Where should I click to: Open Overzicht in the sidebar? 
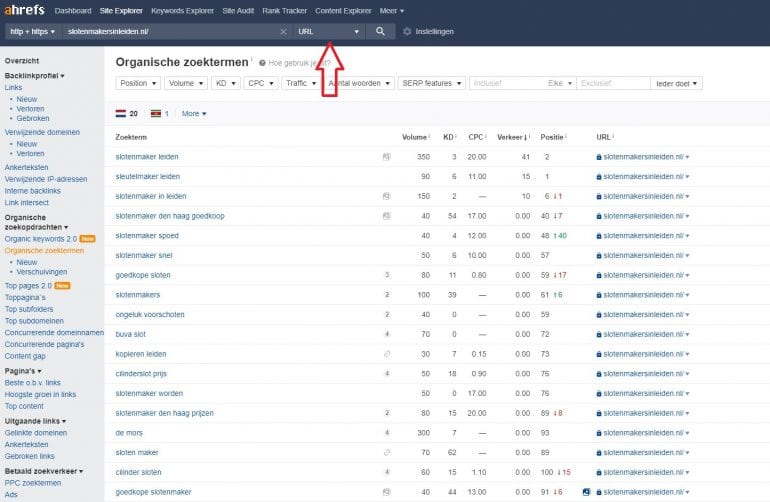(22, 61)
